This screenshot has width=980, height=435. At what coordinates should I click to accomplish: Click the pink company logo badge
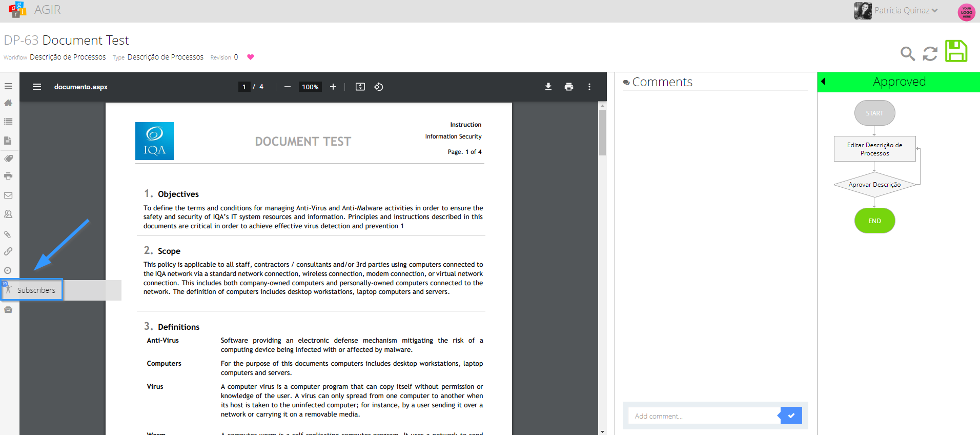[x=966, y=12]
